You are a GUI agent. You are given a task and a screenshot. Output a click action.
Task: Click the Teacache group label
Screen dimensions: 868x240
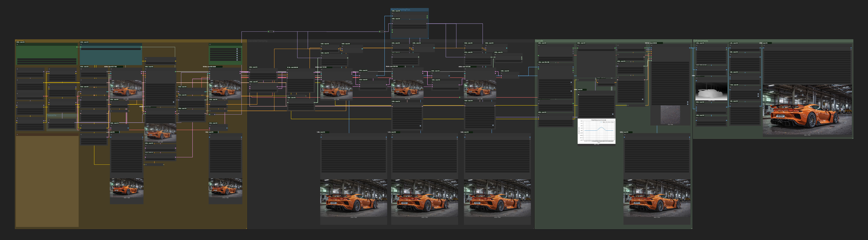[52, 115]
